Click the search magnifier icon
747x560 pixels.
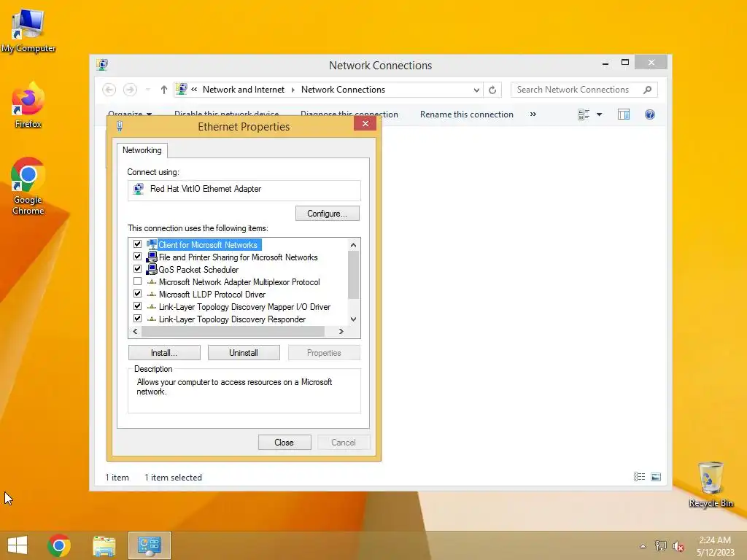pos(648,90)
